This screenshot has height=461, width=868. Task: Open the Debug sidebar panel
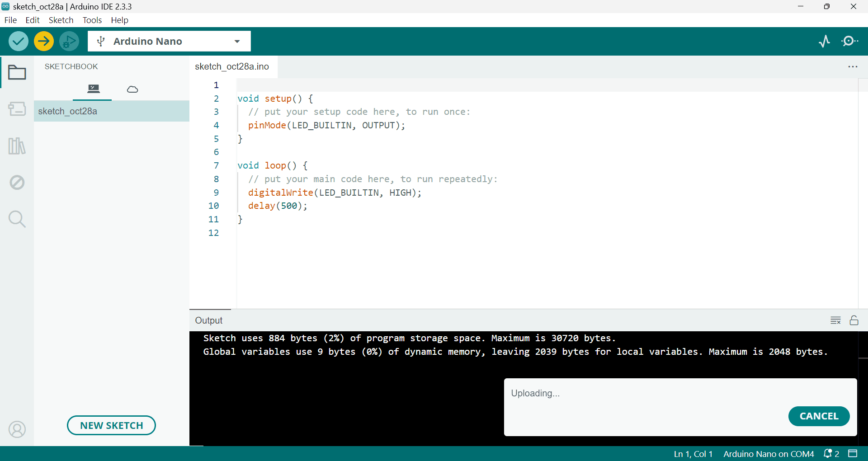[x=17, y=183]
